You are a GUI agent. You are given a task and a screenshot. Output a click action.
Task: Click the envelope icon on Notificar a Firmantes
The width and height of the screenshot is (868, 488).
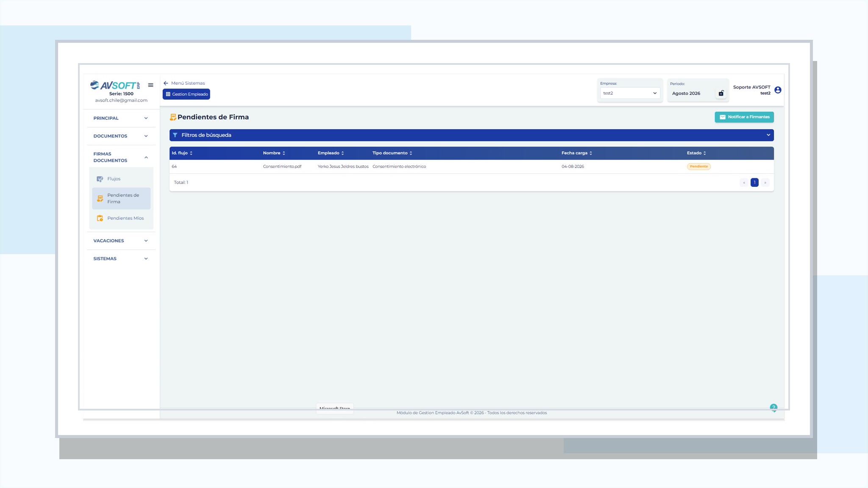[x=722, y=117]
